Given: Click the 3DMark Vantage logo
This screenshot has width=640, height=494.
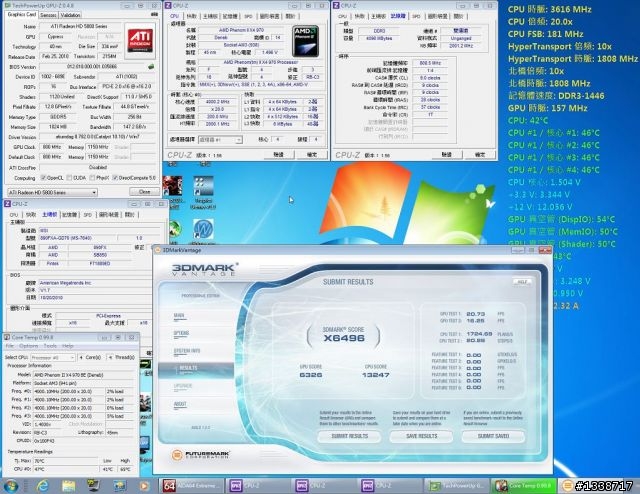Looking at the screenshot, I should pos(205,270).
